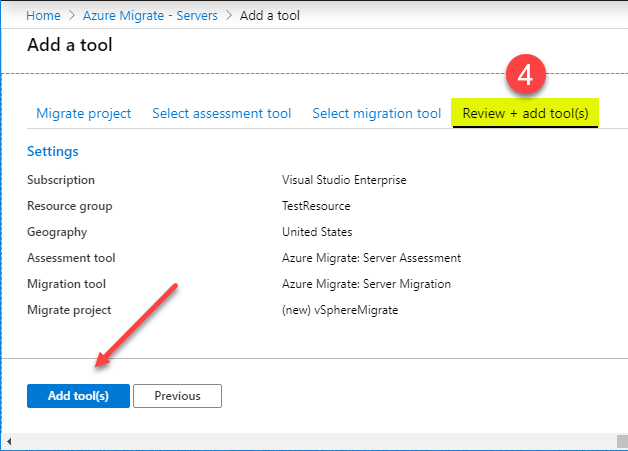Click the Previous button

[177, 396]
